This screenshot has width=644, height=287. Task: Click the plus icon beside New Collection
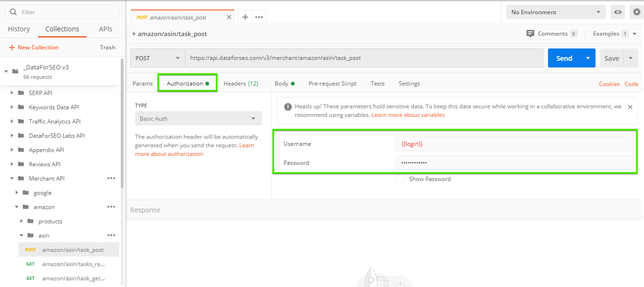click(x=12, y=48)
